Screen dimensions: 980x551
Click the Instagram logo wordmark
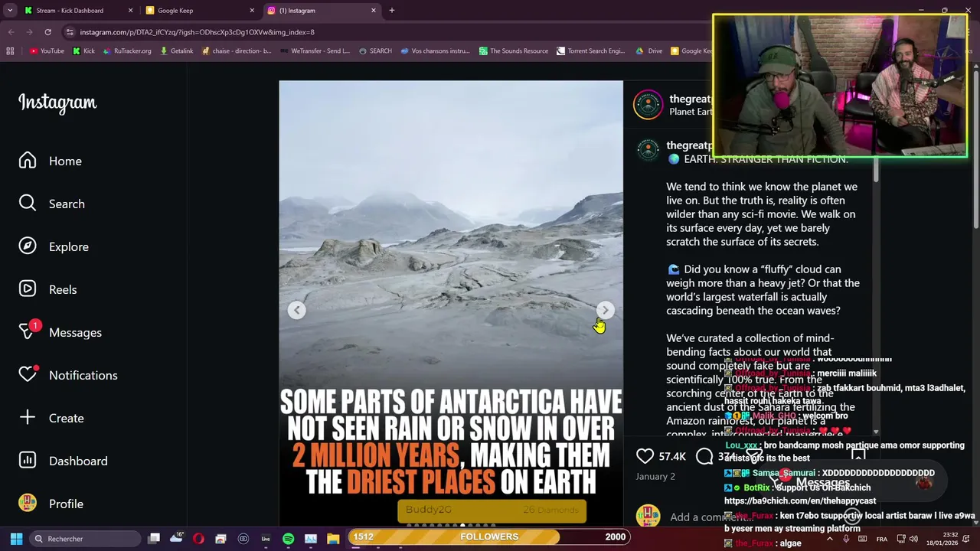pyautogui.click(x=57, y=103)
